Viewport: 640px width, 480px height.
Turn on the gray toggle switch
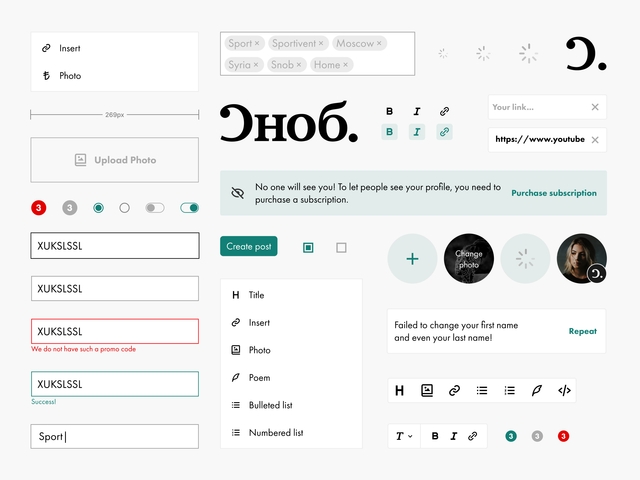click(x=155, y=208)
